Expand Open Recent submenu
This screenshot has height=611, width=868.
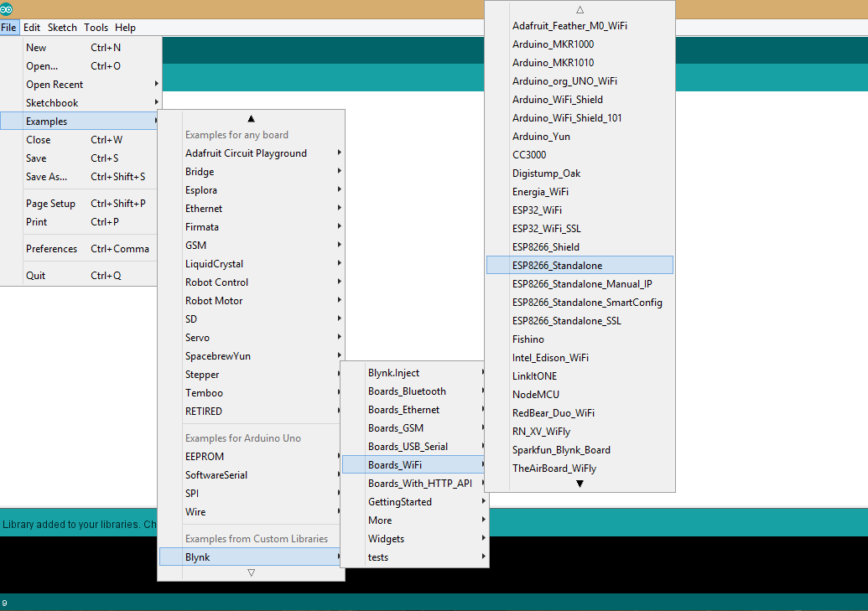(81, 84)
